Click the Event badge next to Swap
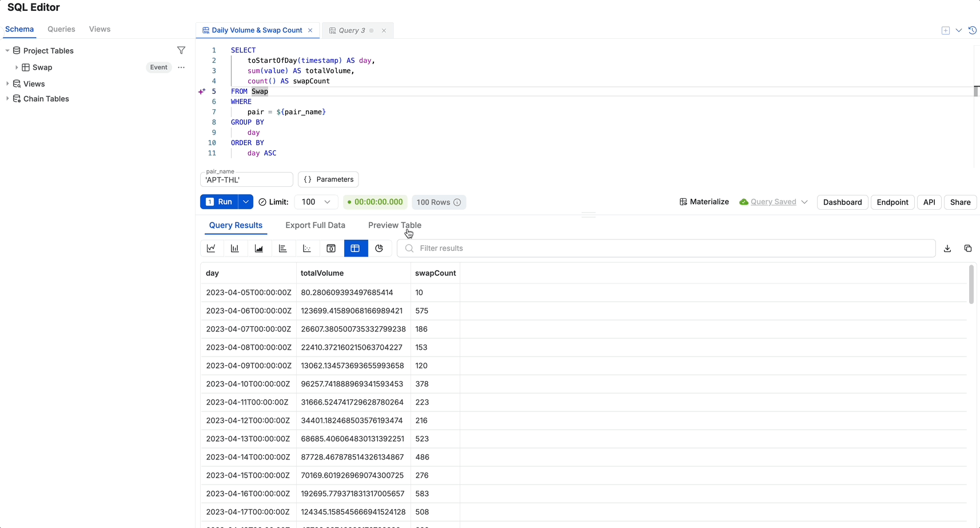This screenshot has height=528, width=980. pos(158,67)
